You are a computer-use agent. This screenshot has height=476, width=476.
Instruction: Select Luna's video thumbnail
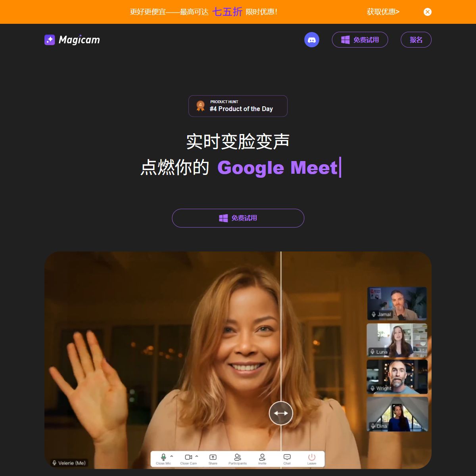click(x=397, y=340)
